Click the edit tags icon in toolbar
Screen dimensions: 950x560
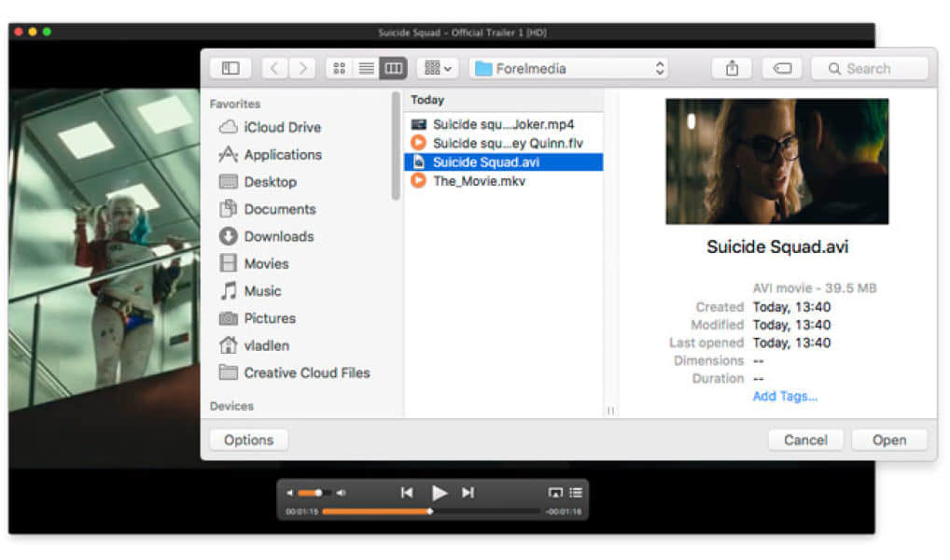[x=782, y=68]
